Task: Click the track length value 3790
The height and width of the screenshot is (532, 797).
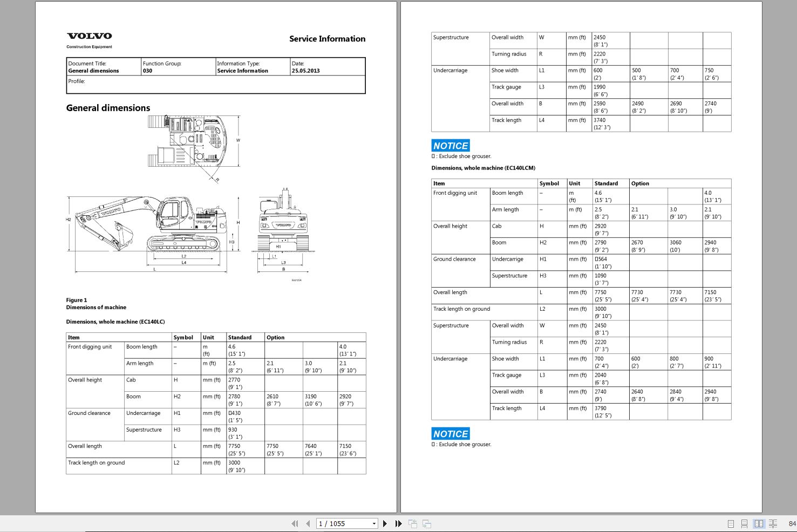Action: point(601,408)
